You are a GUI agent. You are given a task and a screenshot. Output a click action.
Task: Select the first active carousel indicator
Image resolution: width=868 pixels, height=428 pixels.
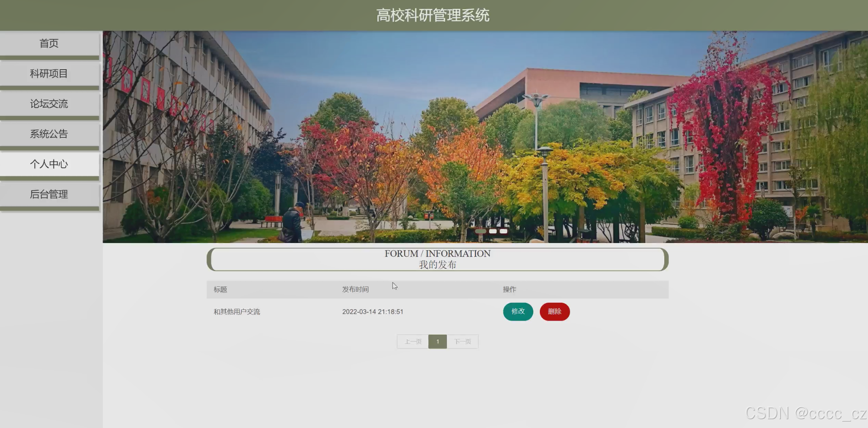480,231
